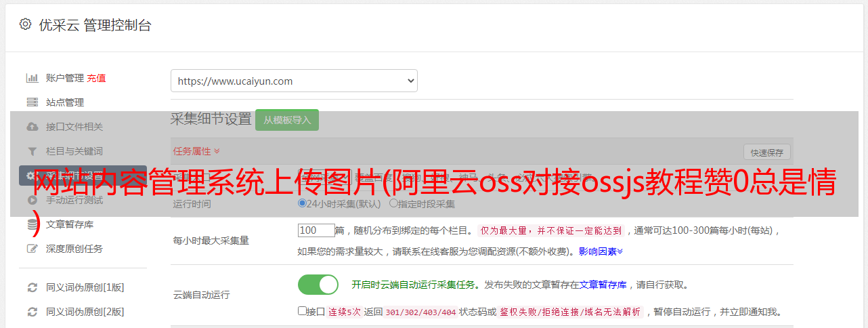This screenshot has height=328, width=868.
Task: Collapse the 任务属性 section
Action: (196, 151)
